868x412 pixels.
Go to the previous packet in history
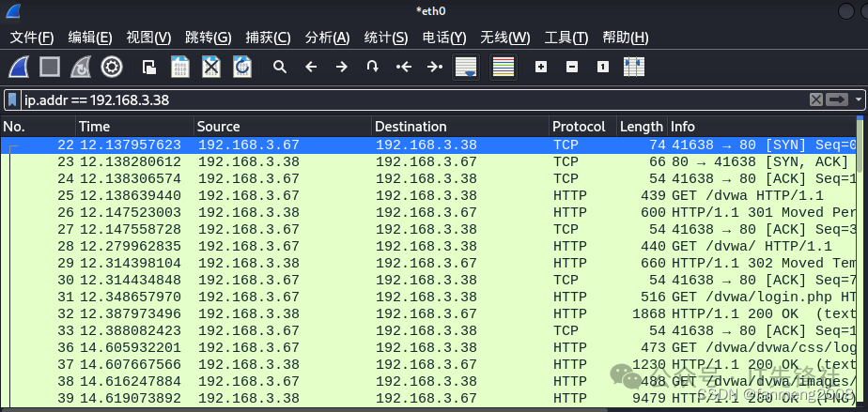311,67
